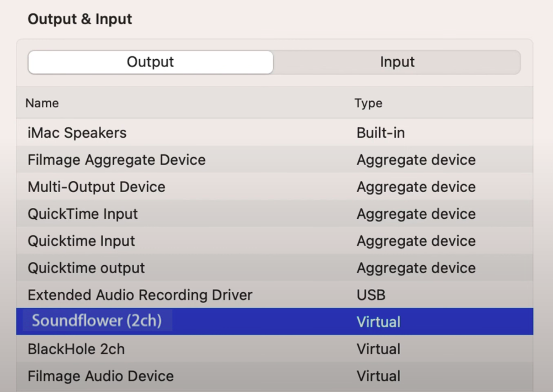Choose the Filmage Audio Device row
The height and width of the screenshot is (392, 553).
click(101, 376)
